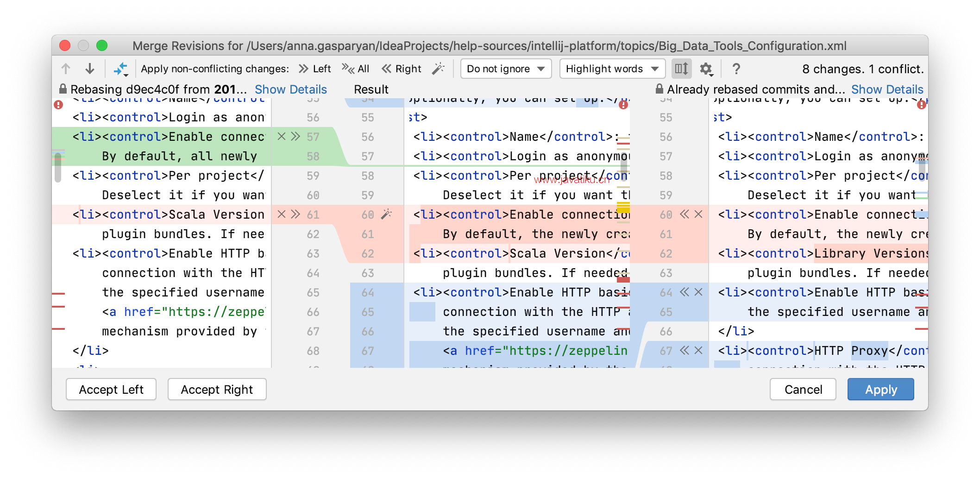The image size is (980, 479).
Task: Open the gear settings menu
Action: point(706,69)
